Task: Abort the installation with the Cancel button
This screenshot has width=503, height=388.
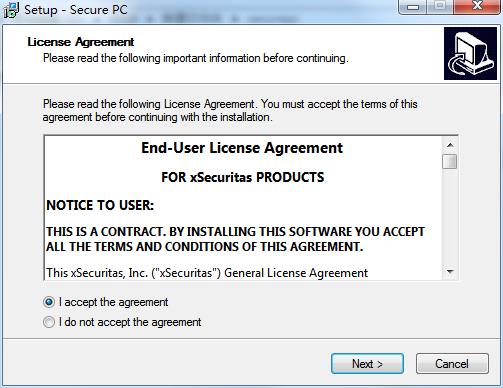Action: click(452, 364)
